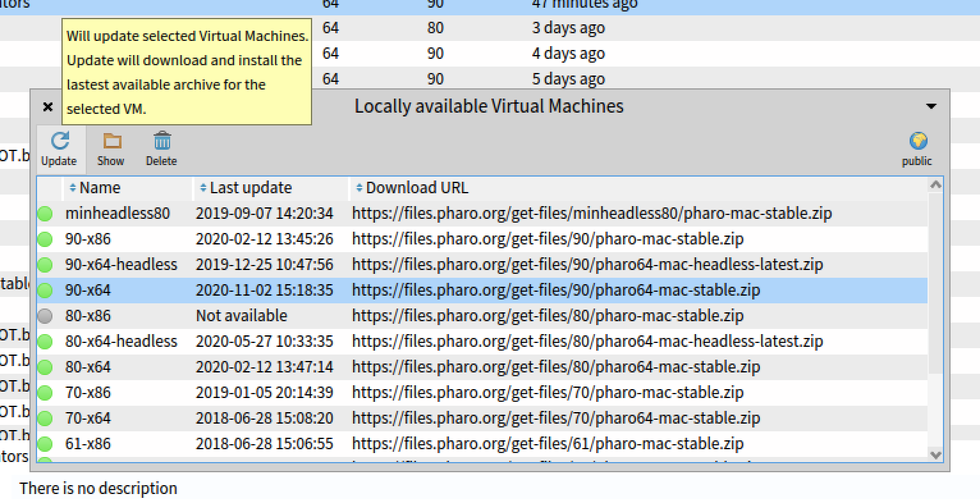Select the 70-x64 virtual machine
980x503 pixels.
click(88, 419)
